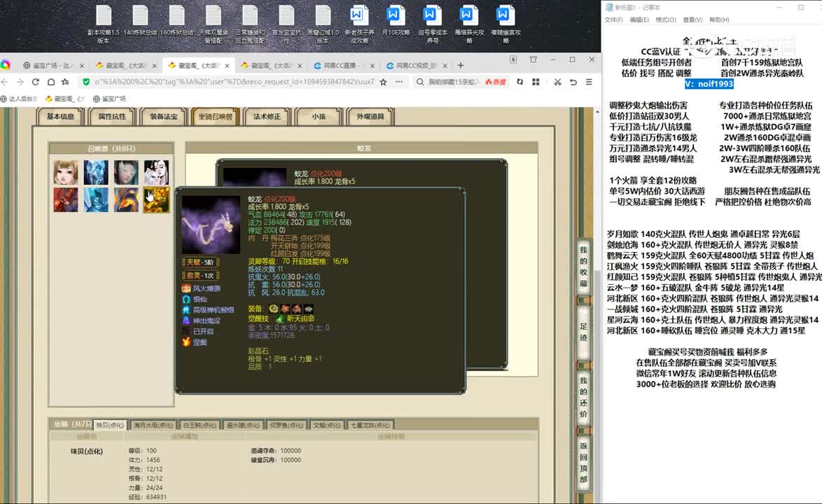The width and height of the screenshot is (822, 504).
Task: Select the 白玉鲲(点化) mount tab
Action: tap(200, 425)
